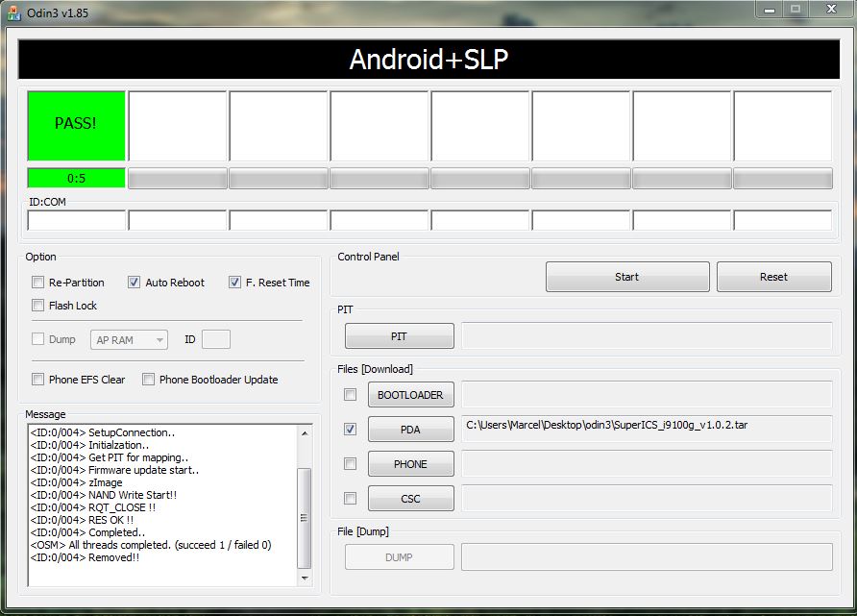Click log line 'Get PIT for mapping..'
857x616 pixels.
[x=110, y=457]
